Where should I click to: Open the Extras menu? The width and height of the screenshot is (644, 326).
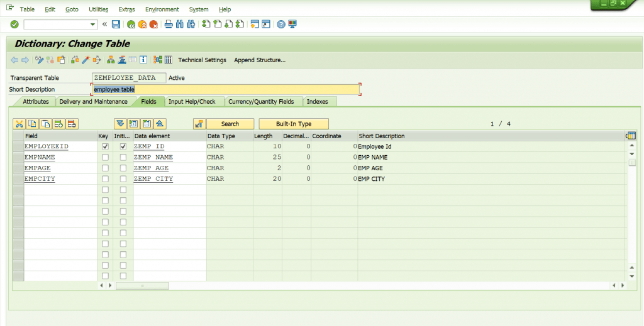126,9
